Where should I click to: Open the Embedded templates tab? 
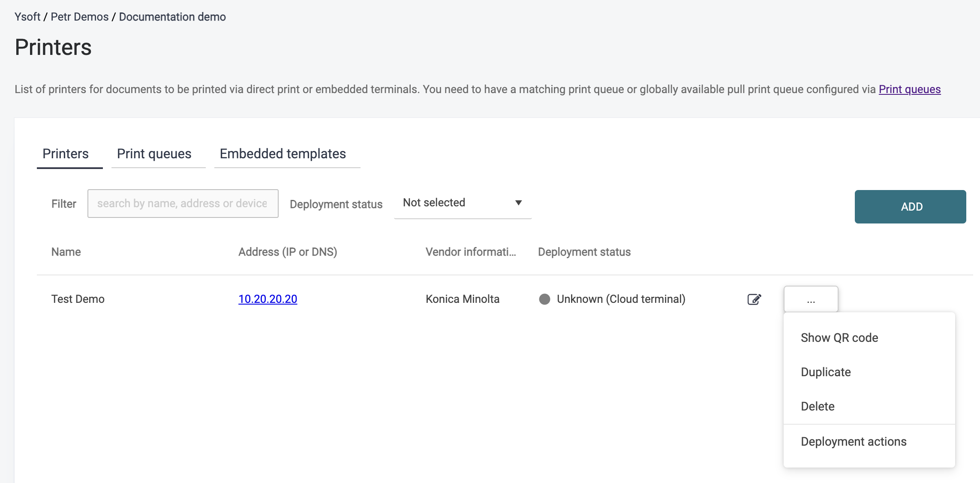click(283, 154)
